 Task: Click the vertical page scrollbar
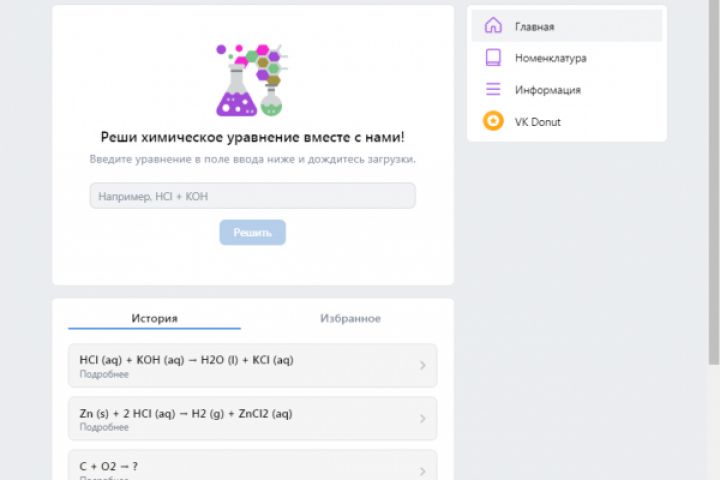714,184
